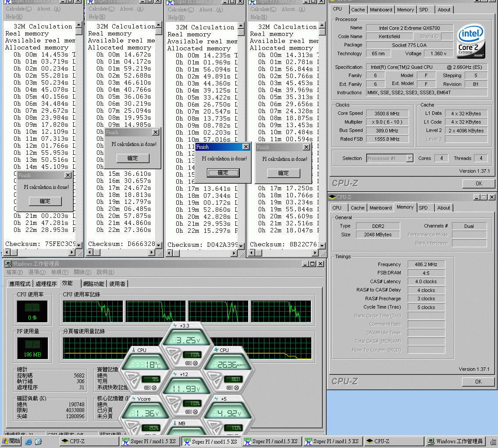This screenshot has width=498, height=448.
Task: Open the About tab in bottom CPU-Z window
Action: [x=443, y=208]
